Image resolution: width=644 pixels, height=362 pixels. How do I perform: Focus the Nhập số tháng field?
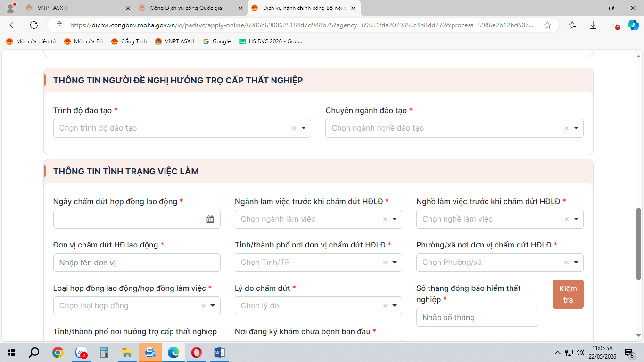pos(477,317)
